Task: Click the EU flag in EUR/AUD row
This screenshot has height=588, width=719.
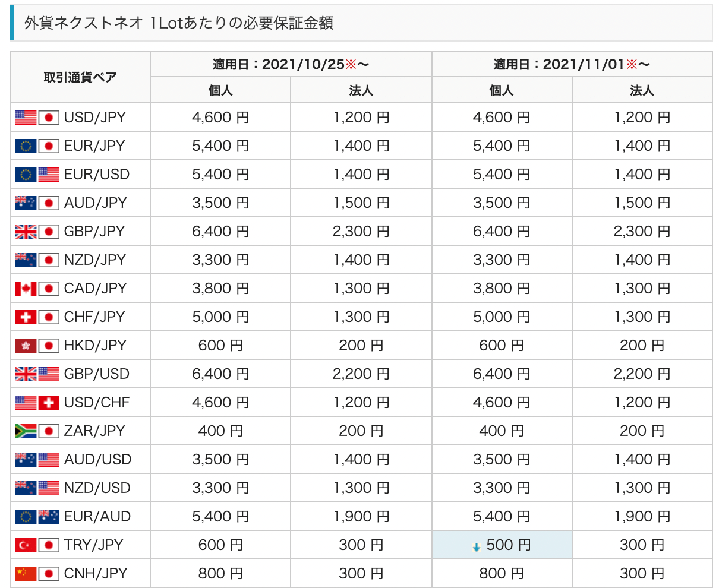Action: click(26, 517)
